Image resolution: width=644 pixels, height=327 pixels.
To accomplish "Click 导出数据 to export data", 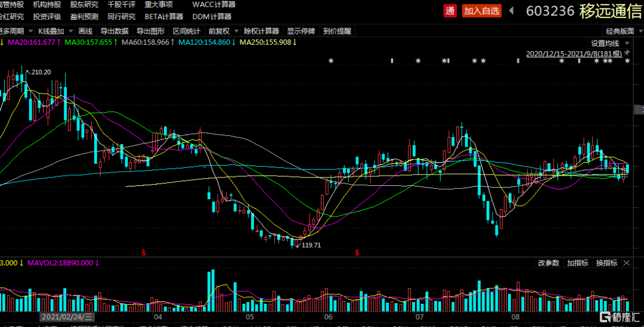I will pyautogui.click(x=114, y=31).
